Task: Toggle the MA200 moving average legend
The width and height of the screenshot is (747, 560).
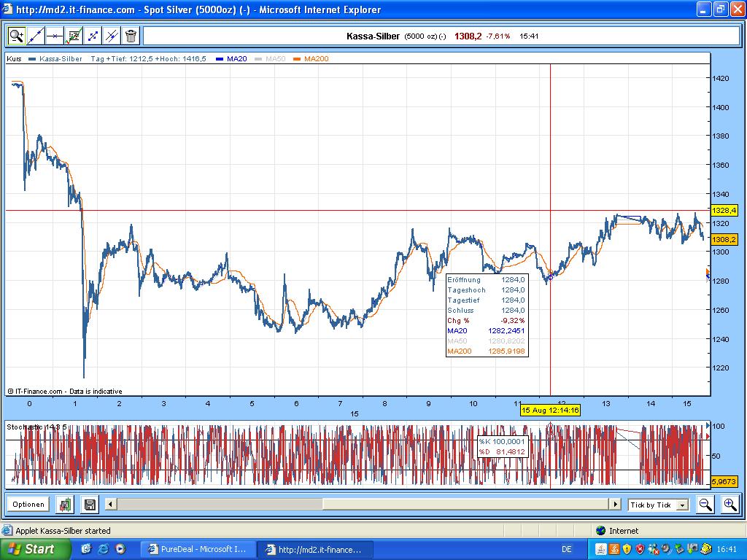Action: [315, 59]
